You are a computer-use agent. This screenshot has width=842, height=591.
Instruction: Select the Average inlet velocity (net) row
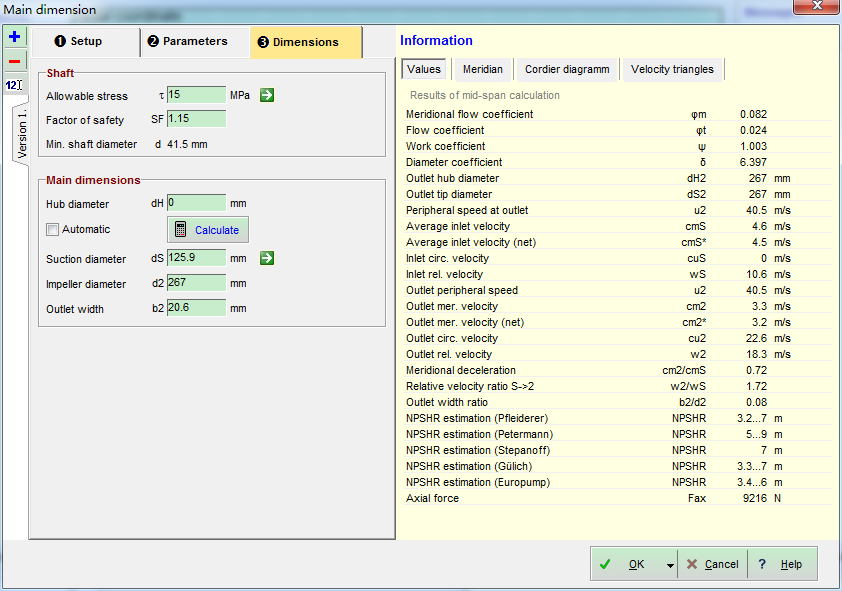[x=618, y=243]
